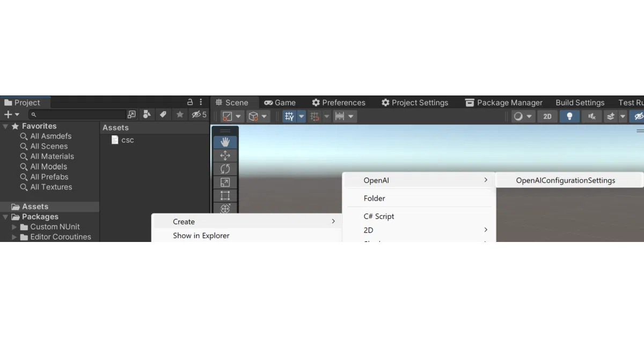Viewport: 644px width, 338px height.
Task: Select All Materials favorite search
Action: (x=52, y=157)
